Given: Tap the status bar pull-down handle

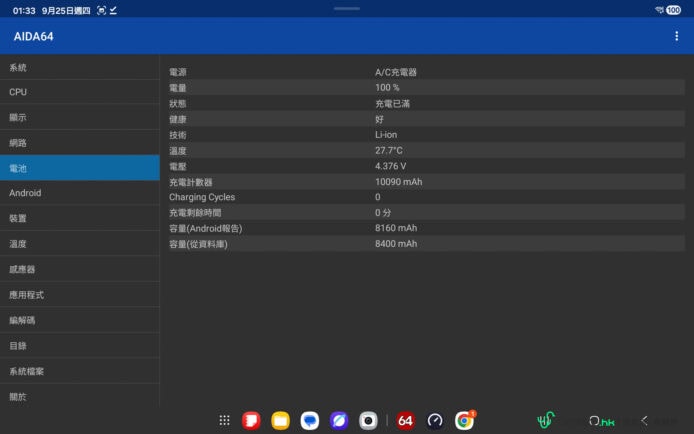Looking at the screenshot, I should [x=347, y=8].
